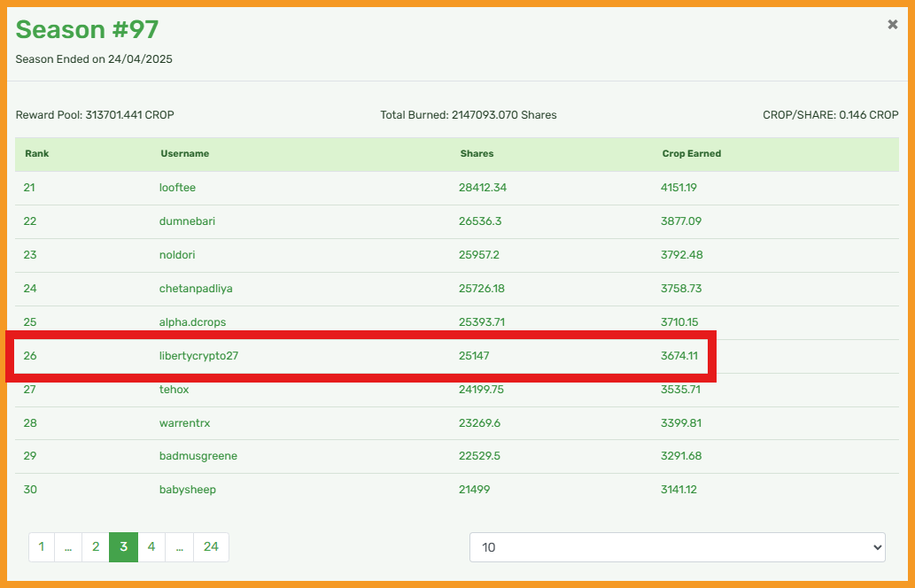
Task: Click shares value 21499
Action: 475,490
